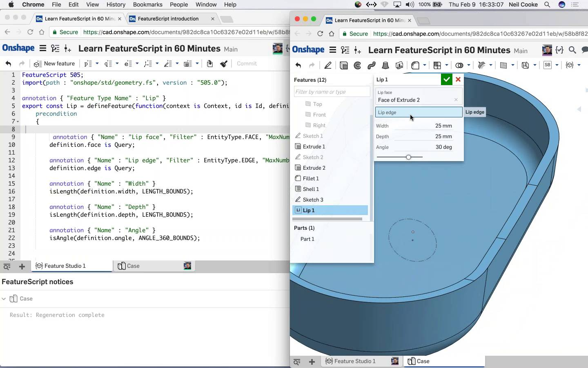
Task: Accept Lip 1 with green checkmark
Action: click(x=446, y=80)
